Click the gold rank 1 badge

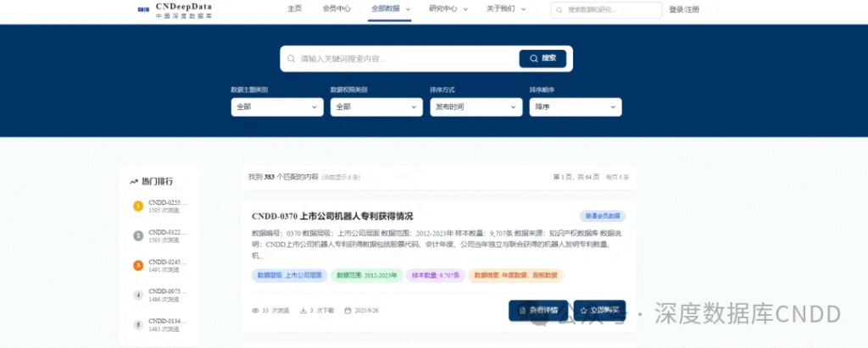(x=138, y=206)
